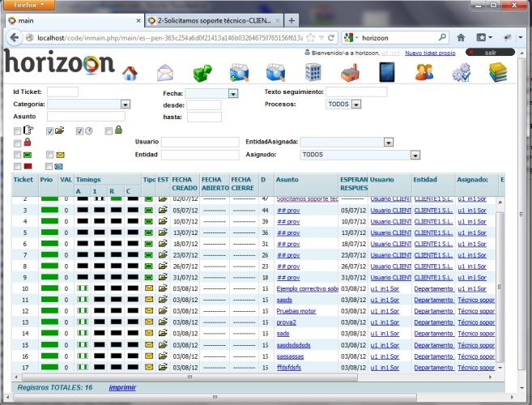Open the gears settings icon
Image resolution: width=532 pixels, height=405 pixels.
(x=462, y=72)
